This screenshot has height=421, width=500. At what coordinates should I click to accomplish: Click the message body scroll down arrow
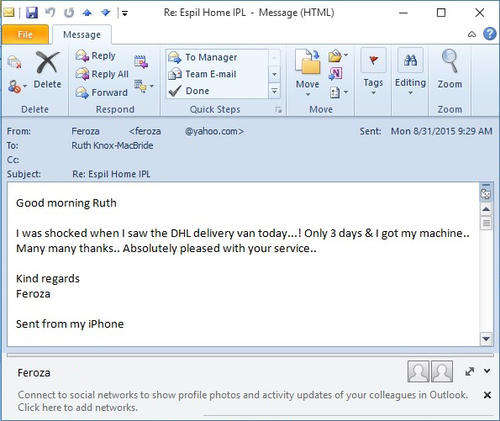[486, 339]
